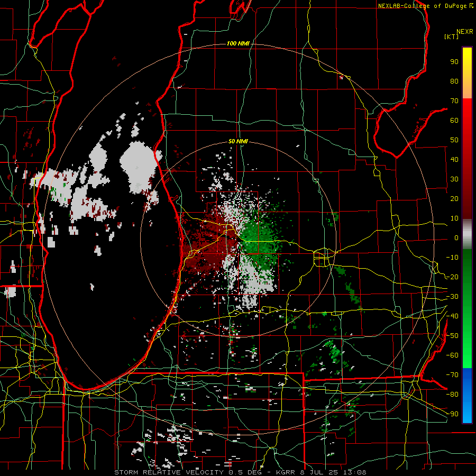Image resolution: width=476 pixels, height=476 pixels.
Task: Click the positive 10 scale value
Action: point(454,218)
